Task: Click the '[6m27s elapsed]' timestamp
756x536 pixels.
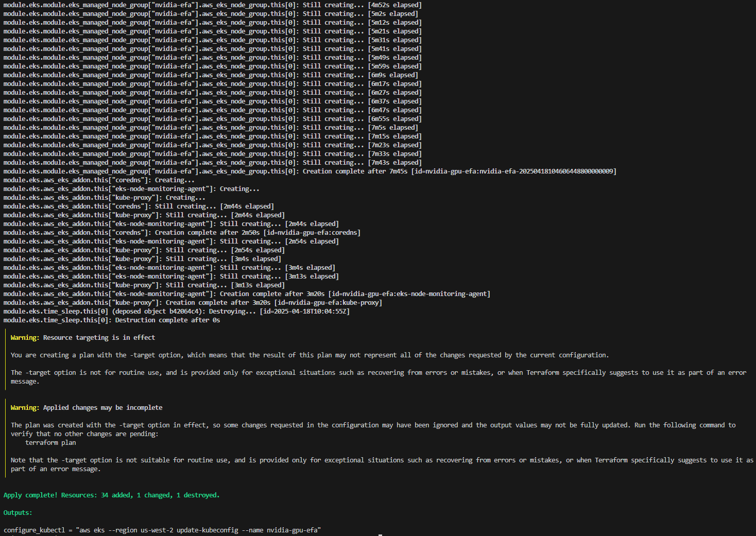Action: point(394,93)
